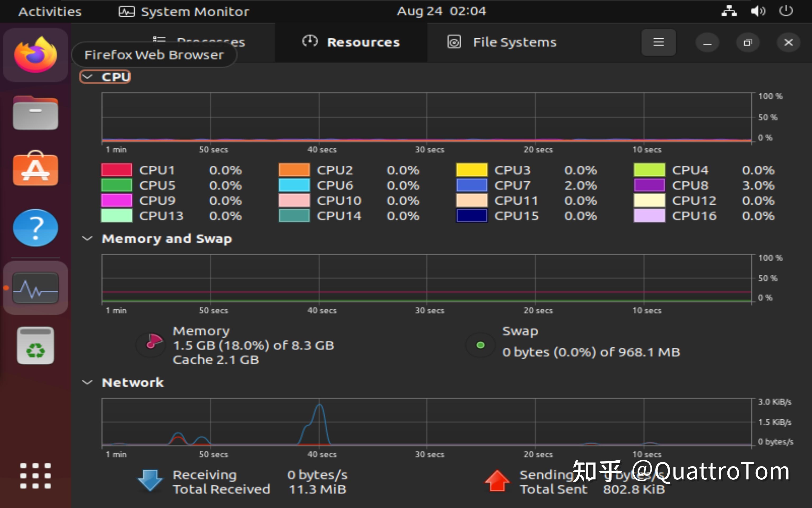Click the Total Sent 802.8 KiB value
The image size is (812, 508).
[x=634, y=489]
